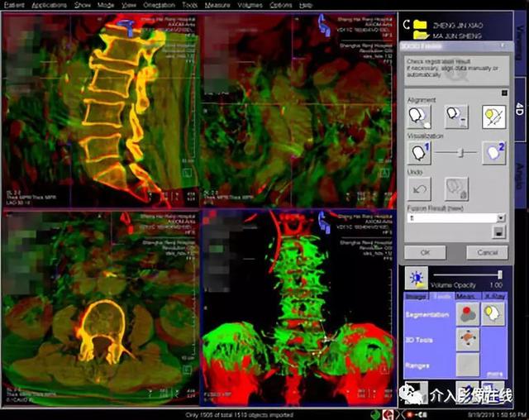Image resolution: width=529 pixels, height=420 pixels.
Task: Open the head-shaped Segmentation tool
Action: point(493,313)
